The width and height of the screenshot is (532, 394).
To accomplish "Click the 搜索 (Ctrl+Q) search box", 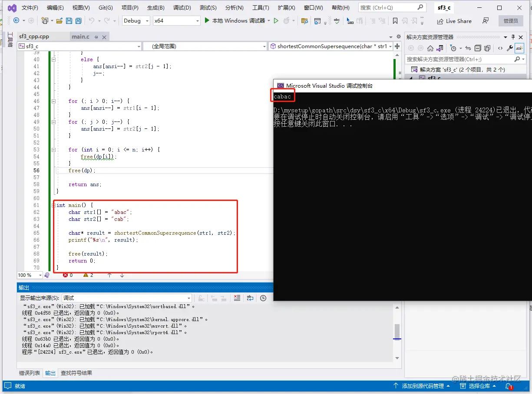I will [x=392, y=7].
